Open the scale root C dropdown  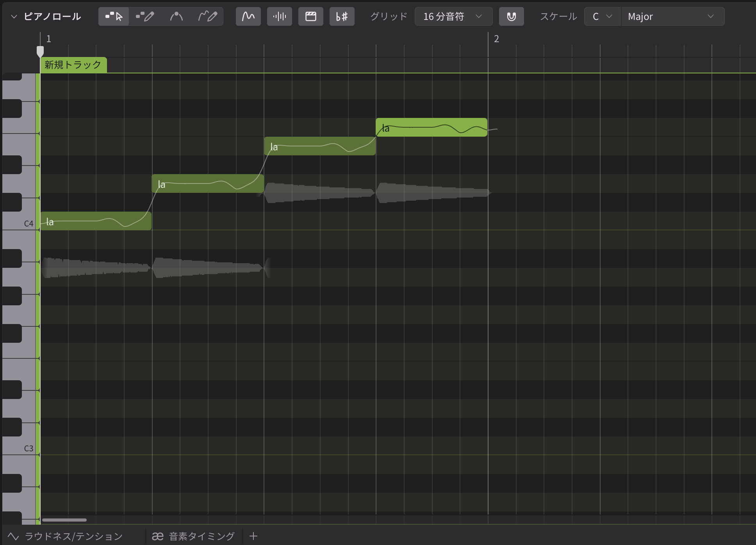point(603,16)
